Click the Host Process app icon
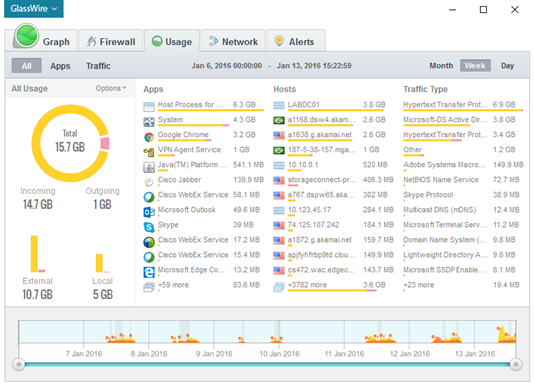This screenshot has height=385, width=534. click(149, 107)
